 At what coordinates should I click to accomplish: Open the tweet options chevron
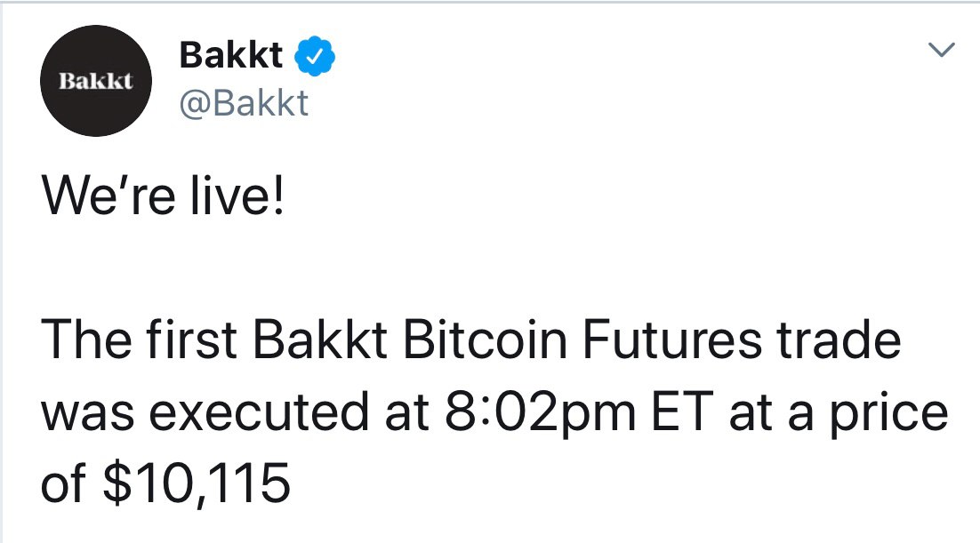pos(941,48)
